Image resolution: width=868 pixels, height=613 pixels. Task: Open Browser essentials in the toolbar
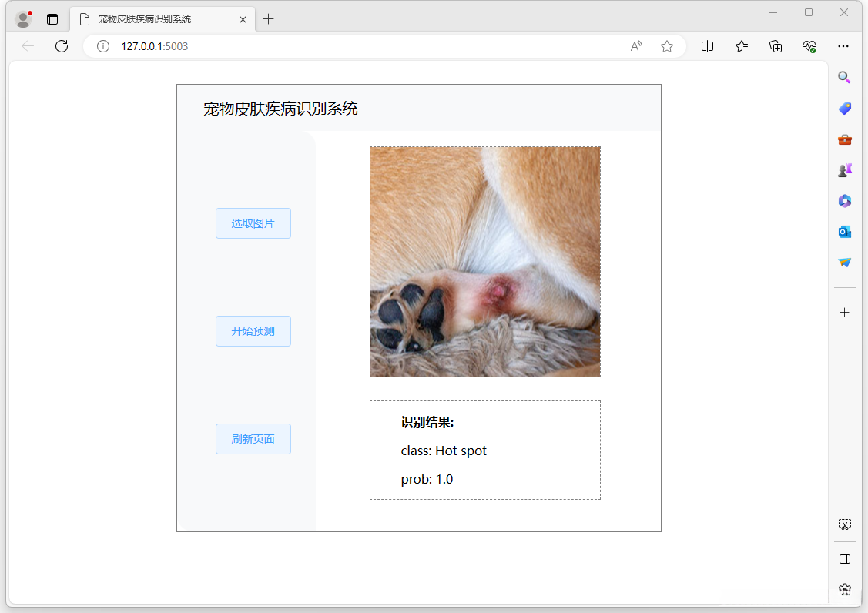pos(809,46)
